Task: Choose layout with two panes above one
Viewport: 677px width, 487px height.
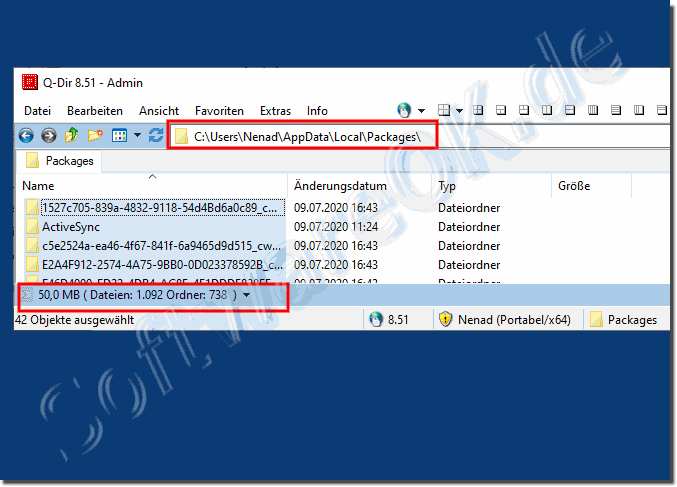Action: [x=524, y=111]
